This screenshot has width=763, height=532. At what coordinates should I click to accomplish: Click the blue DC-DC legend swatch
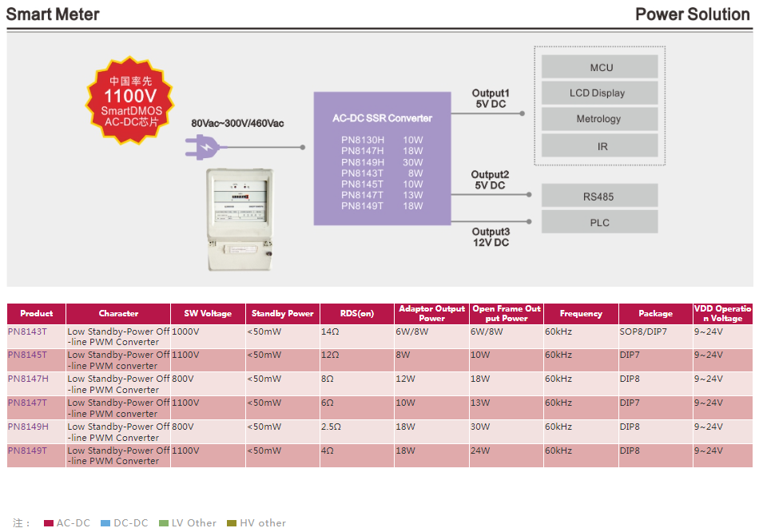coord(105,523)
